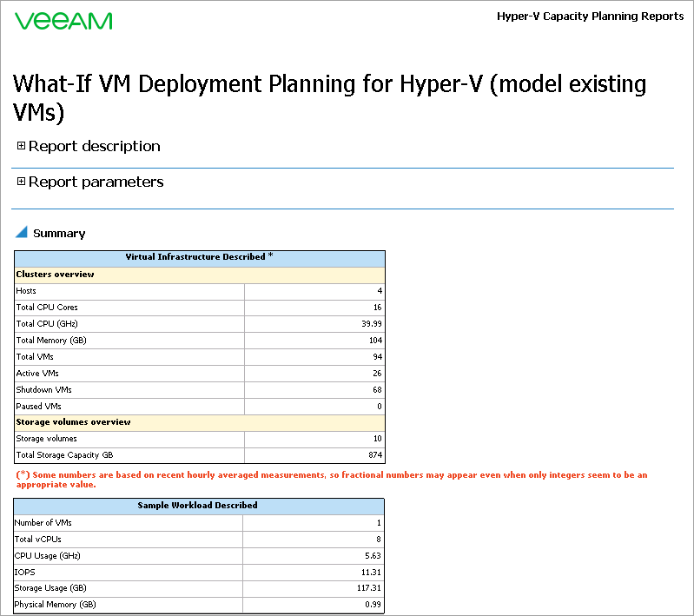Click the IOPS value 11.31
The width and height of the screenshot is (694, 616).
(371, 572)
